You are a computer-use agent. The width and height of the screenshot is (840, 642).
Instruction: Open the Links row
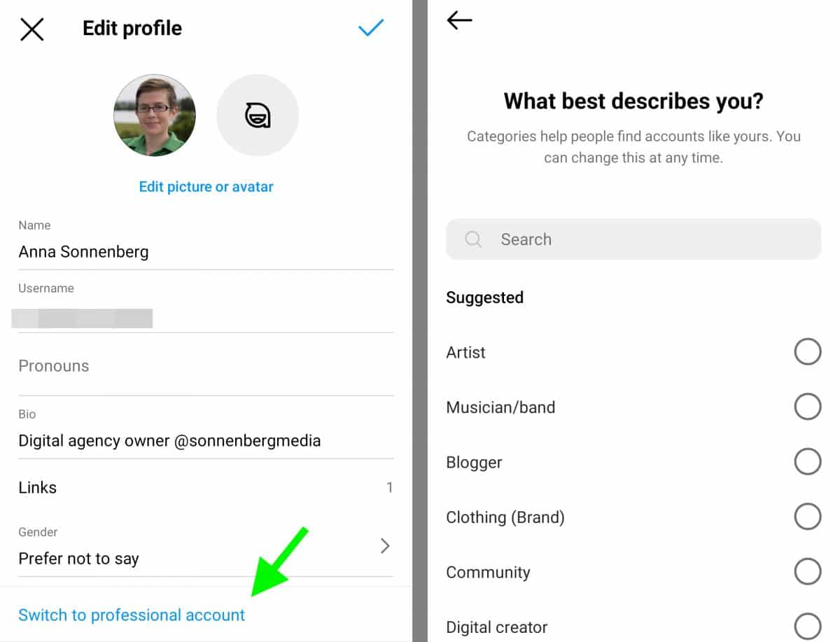[206, 487]
